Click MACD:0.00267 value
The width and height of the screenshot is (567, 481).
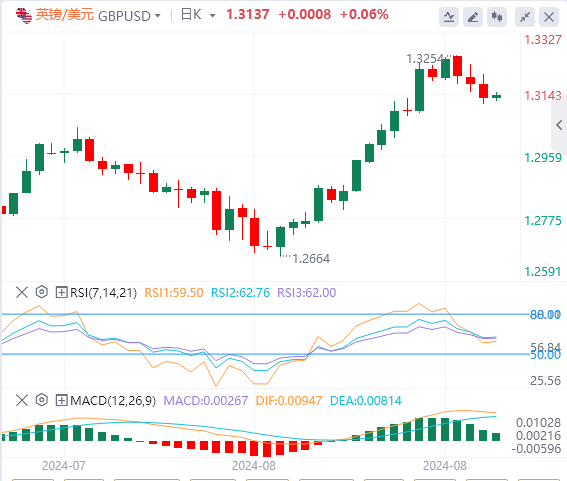[206, 401]
